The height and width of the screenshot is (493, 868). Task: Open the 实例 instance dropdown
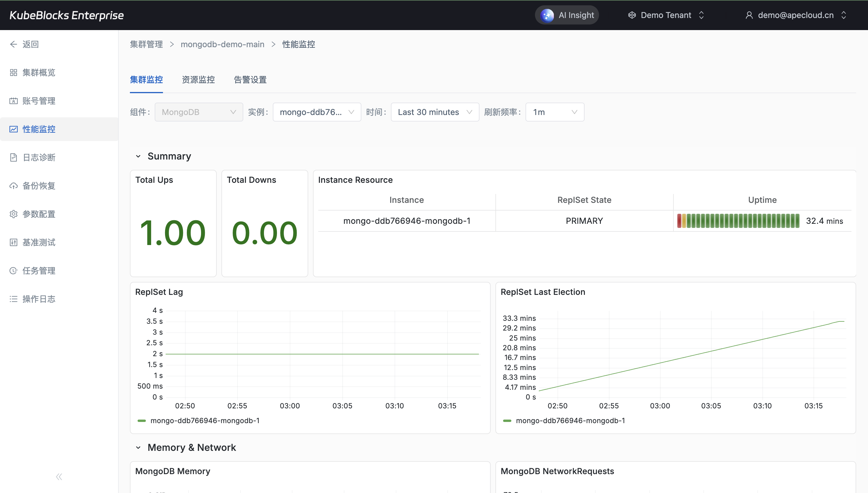tap(316, 112)
